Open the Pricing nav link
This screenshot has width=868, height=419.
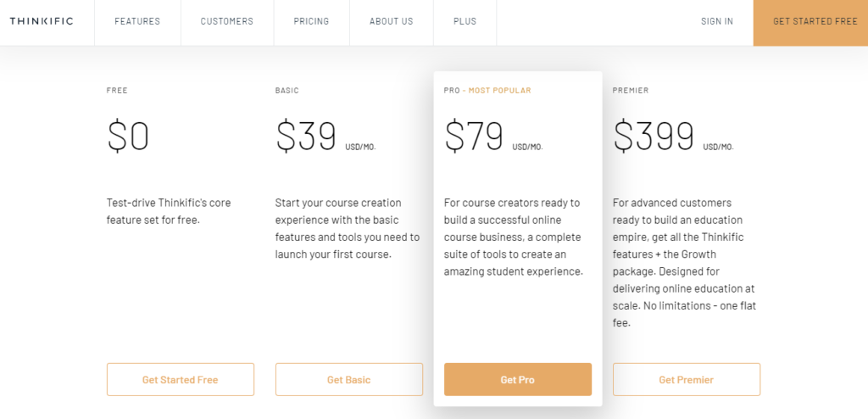(x=311, y=21)
